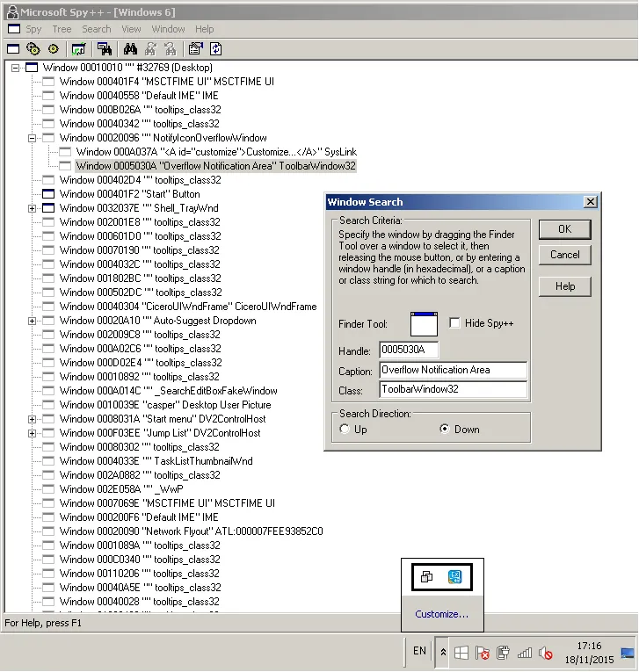Click the Windows logo tray icon
This screenshot has height=672, width=639.
(461, 654)
